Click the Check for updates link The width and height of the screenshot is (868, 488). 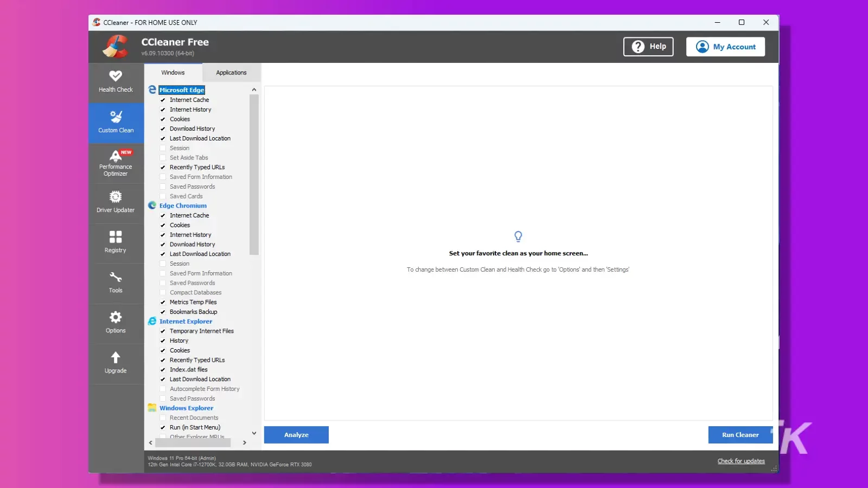741,461
